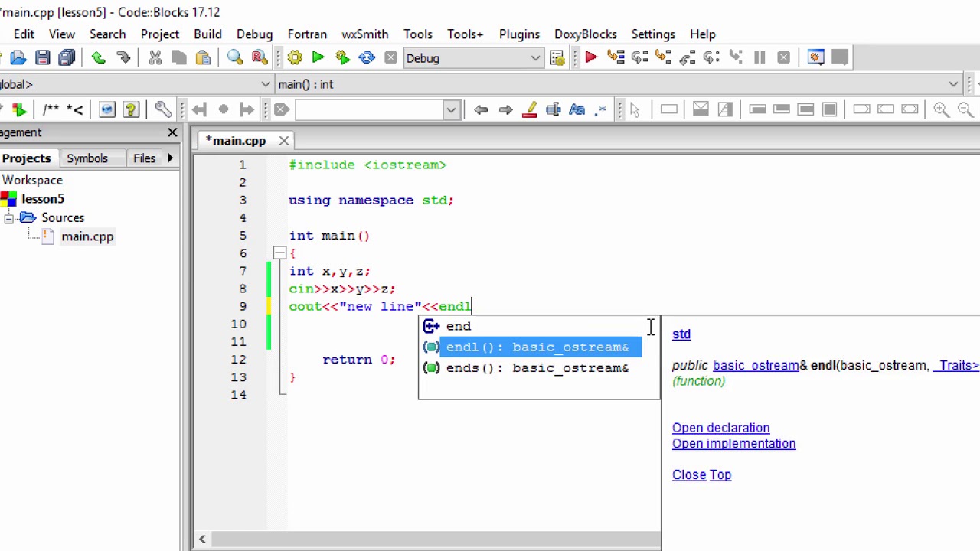Select the *main.cpp editor tab

(x=236, y=141)
